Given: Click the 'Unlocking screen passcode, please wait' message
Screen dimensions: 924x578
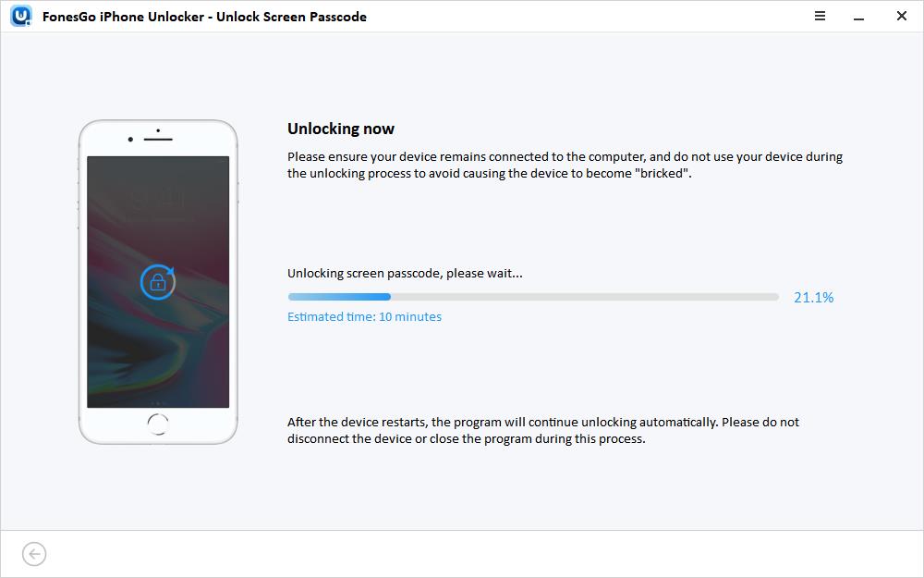Looking at the screenshot, I should 405,273.
